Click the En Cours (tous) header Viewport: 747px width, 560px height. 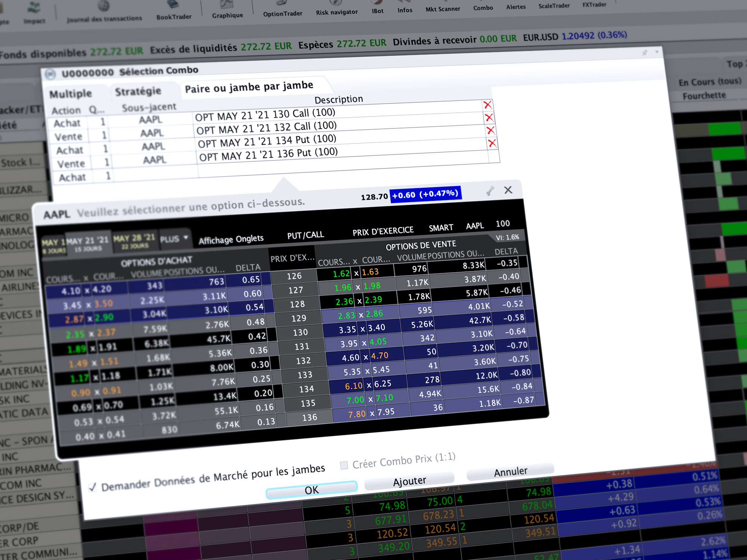[x=710, y=82]
